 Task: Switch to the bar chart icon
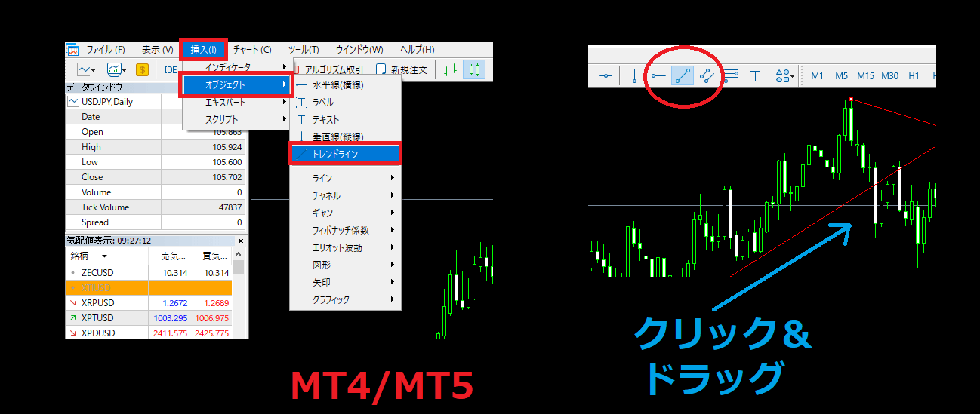click(x=450, y=69)
